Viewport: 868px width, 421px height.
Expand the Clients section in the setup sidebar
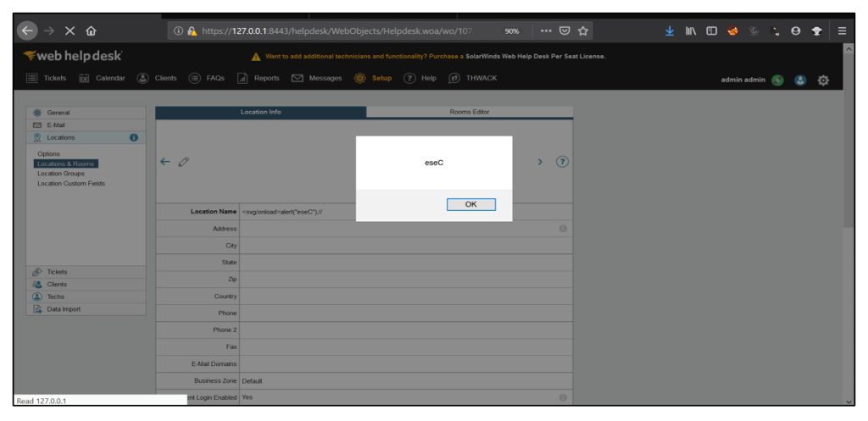(x=86, y=285)
